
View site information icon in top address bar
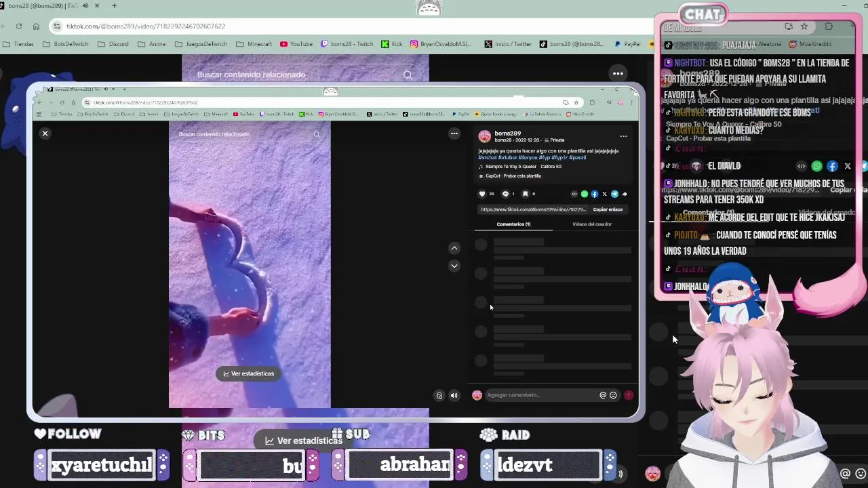pyautogui.click(x=58, y=26)
